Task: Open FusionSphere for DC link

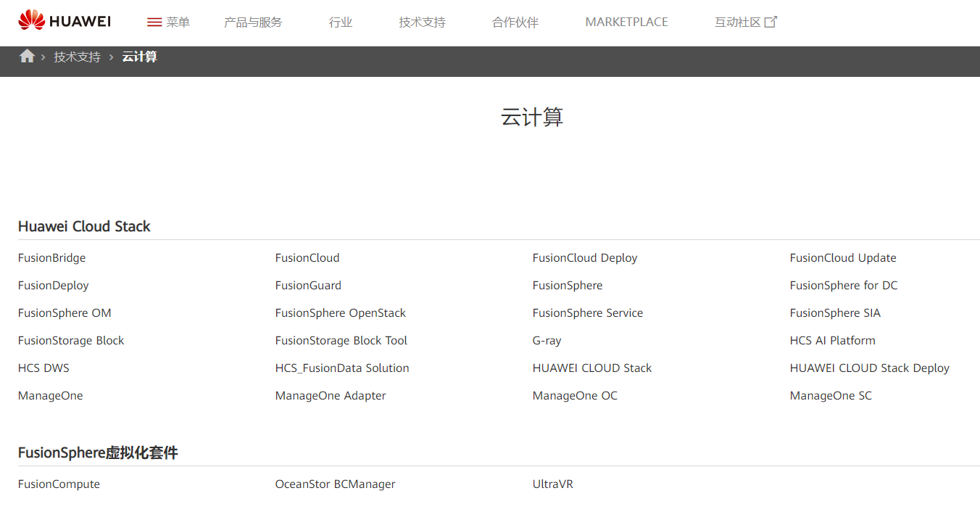Action: [x=844, y=286]
